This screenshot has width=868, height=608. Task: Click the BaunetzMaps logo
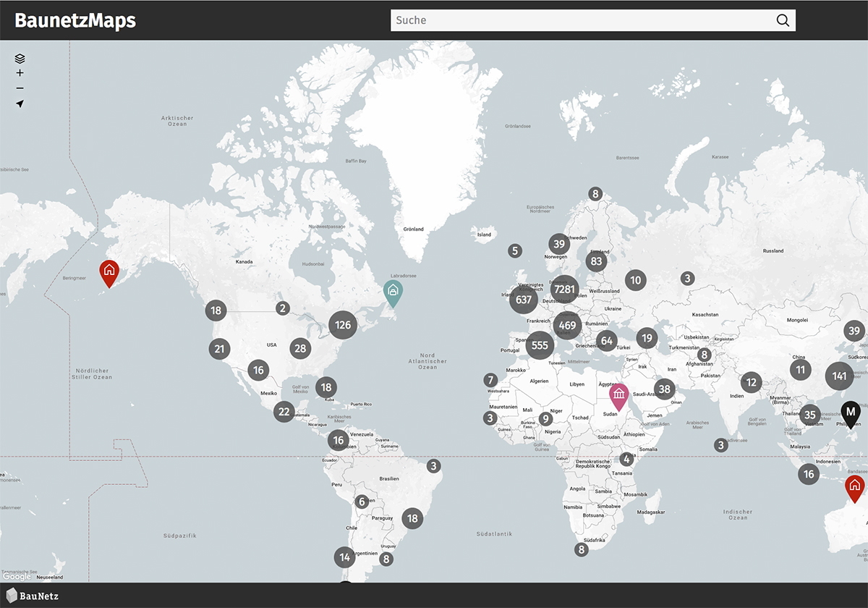[x=75, y=21]
